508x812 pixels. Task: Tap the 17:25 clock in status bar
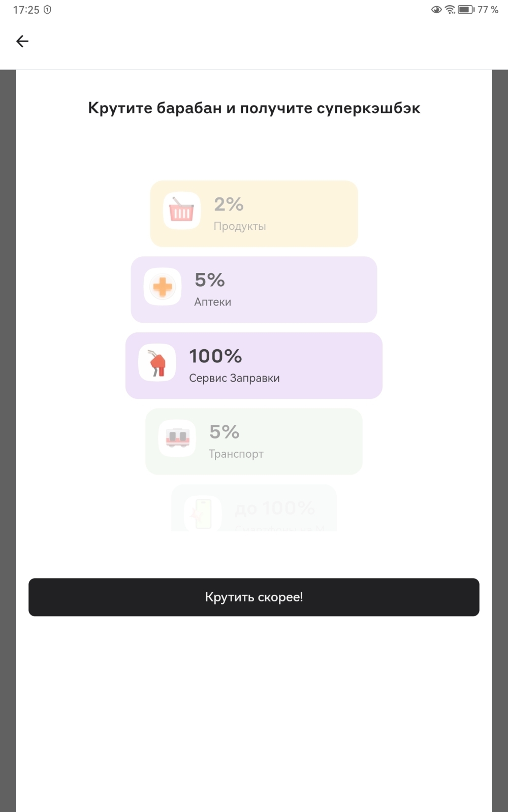pyautogui.click(x=26, y=10)
